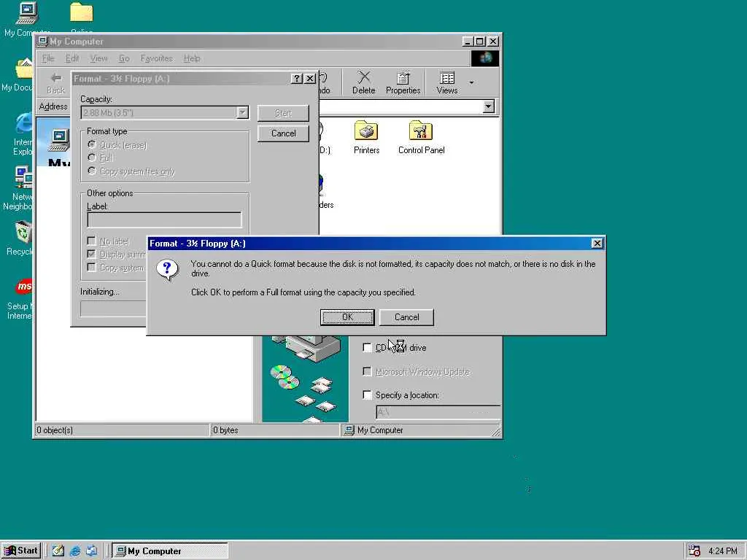Open the File menu in My Computer
This screenshot has height=560, width=747.
pyautogui.click(x=48, y=58)
